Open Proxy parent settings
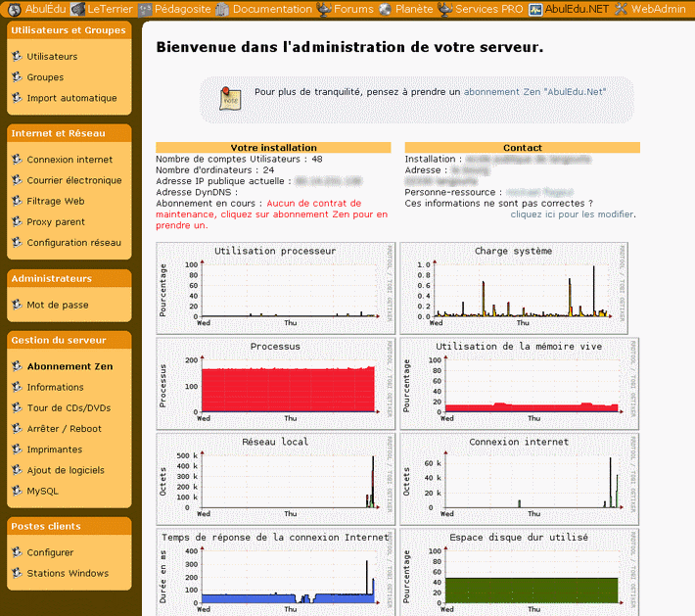This screenshot has height=616, width=695. tap(56, 221)
